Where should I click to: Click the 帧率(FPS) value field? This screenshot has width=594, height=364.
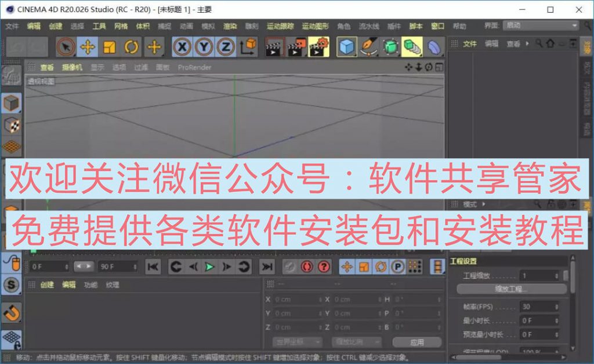pyautogui.click(x=539, y=307)
